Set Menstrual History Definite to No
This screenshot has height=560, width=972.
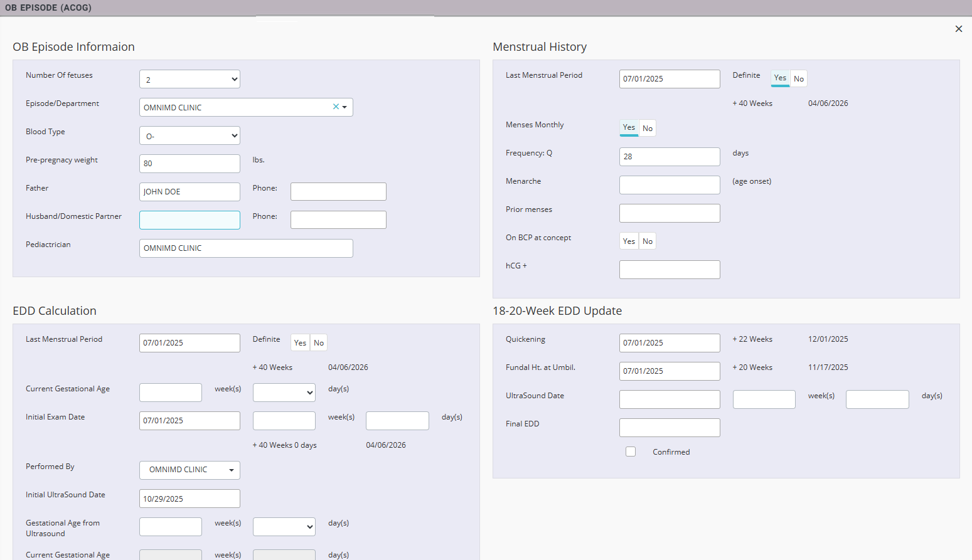click(x=798, y=78)
